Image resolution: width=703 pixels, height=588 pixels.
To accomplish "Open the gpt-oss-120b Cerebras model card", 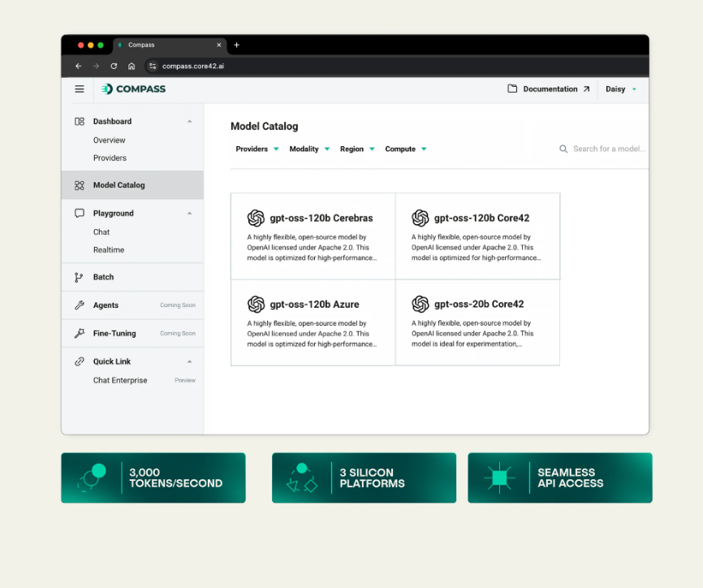I will click(313, 236).
